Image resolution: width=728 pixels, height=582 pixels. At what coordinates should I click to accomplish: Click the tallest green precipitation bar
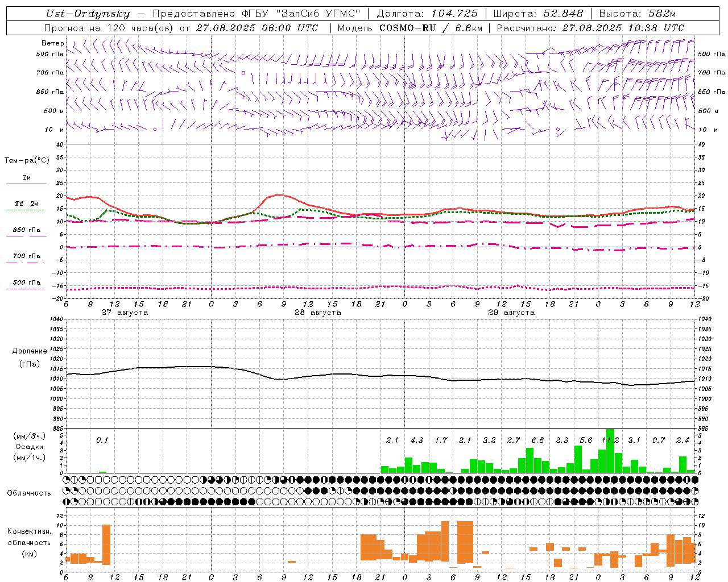(x=610, y=451)
